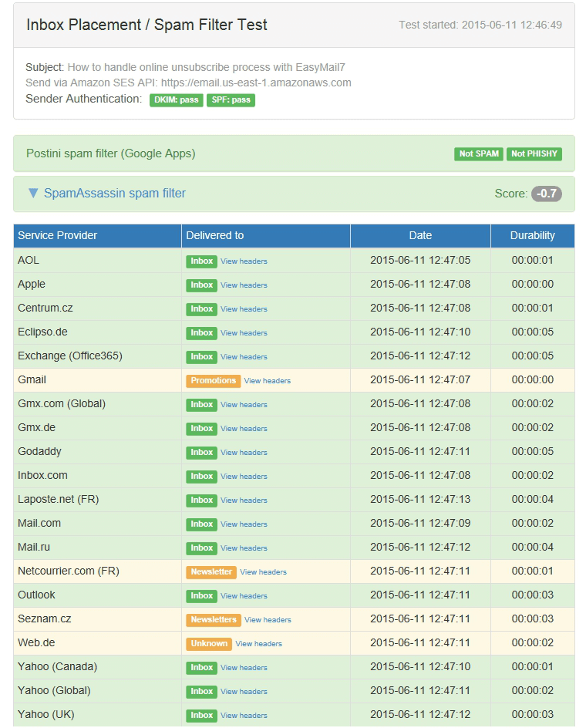This screenshot has width=586, height=728.
Task: Click the Mail.ru durability 00:00:04
Action: [x=533, y=548]
